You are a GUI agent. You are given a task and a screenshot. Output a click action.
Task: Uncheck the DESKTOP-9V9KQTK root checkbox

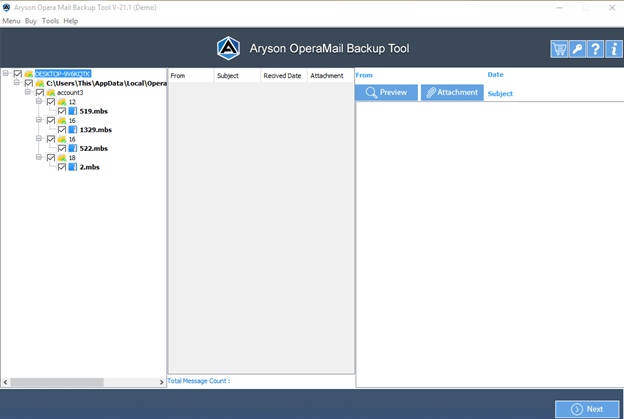pyautogui.click(x=18, y=74)
